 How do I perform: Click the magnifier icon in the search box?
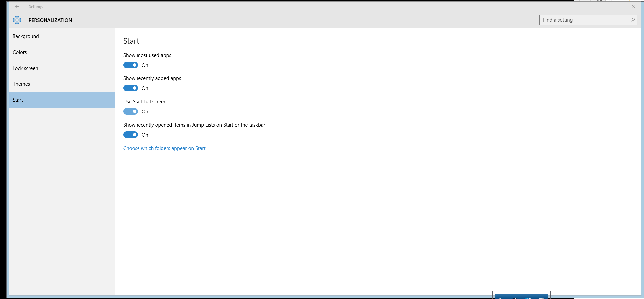coord(632,20)
